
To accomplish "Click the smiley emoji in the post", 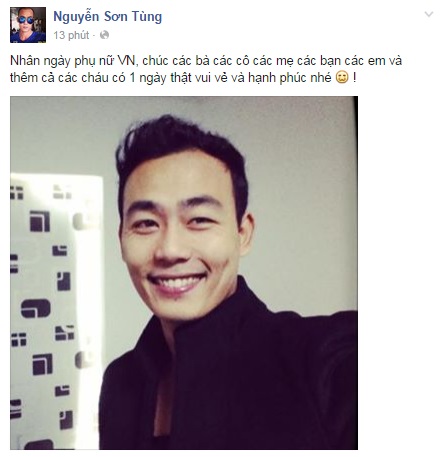I will pyautogui.click(x=342, y=78).
